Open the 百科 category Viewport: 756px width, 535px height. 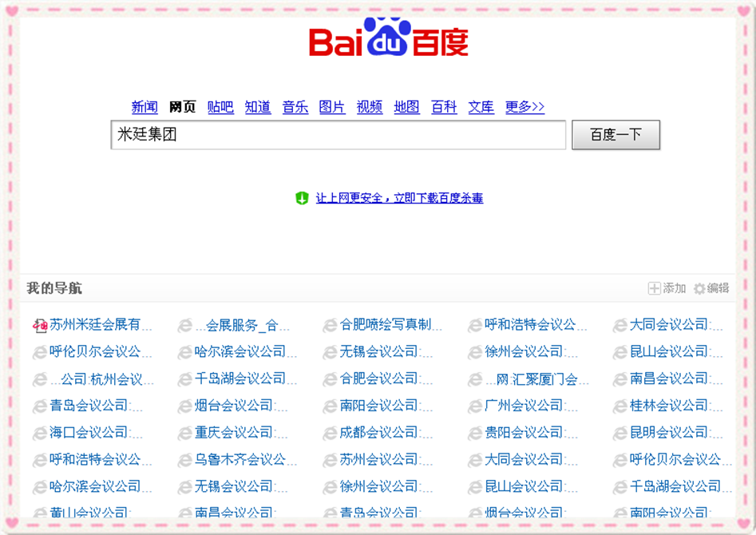click(x=444, y=107)
